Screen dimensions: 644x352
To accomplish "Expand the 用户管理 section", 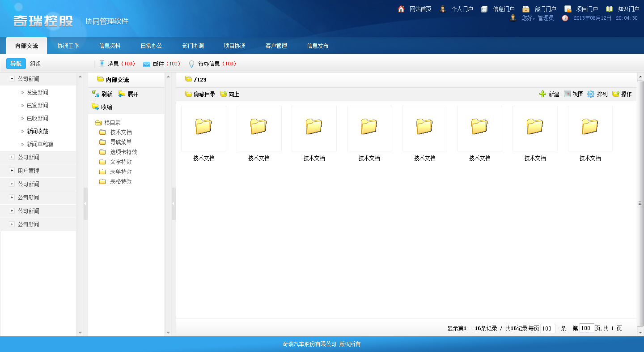I will [12, 171].
